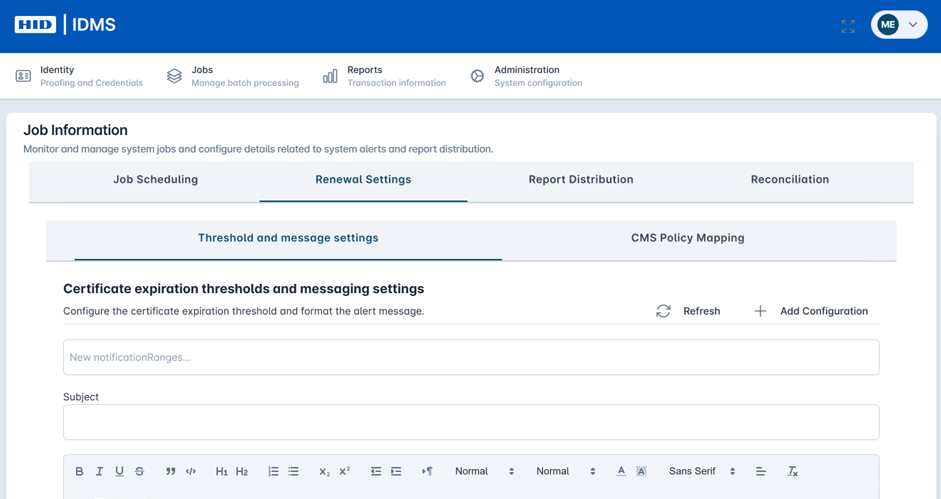941x499 pixels.
Task: Apply Heading 1 format
Action: pos(221,471)
